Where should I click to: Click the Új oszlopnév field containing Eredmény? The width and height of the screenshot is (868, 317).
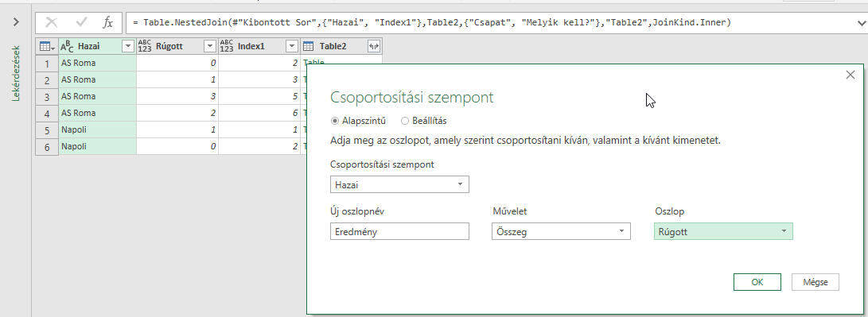tap(399, 232)
